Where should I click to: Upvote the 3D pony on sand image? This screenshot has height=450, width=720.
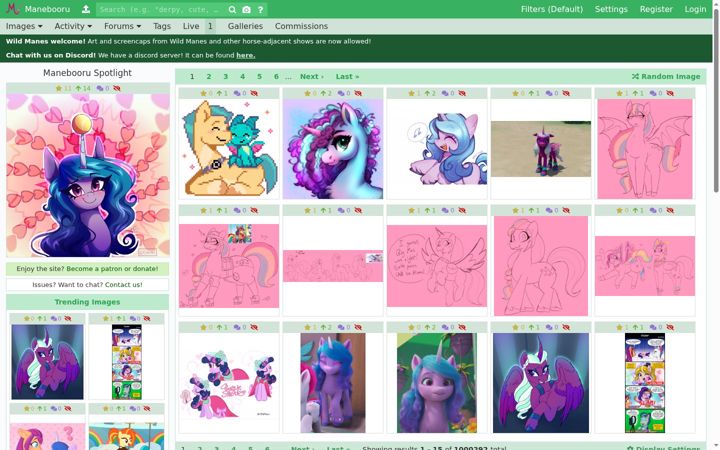pyautogui.click(x=532, y=93)
